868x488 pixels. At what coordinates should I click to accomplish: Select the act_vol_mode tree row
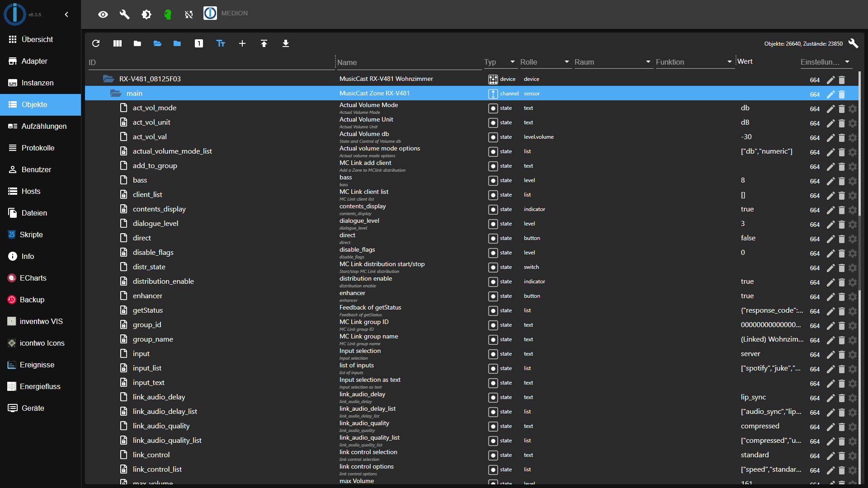pos(472,108)
